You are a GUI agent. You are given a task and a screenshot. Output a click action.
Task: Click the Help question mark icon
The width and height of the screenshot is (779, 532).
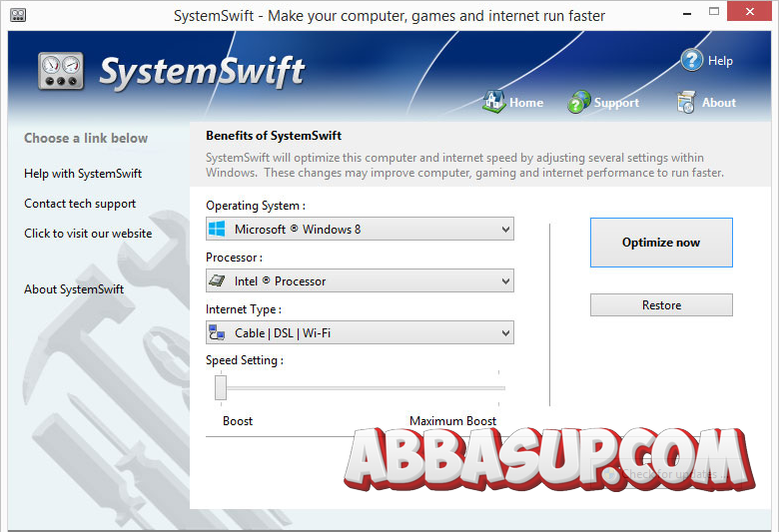[691, 61]
